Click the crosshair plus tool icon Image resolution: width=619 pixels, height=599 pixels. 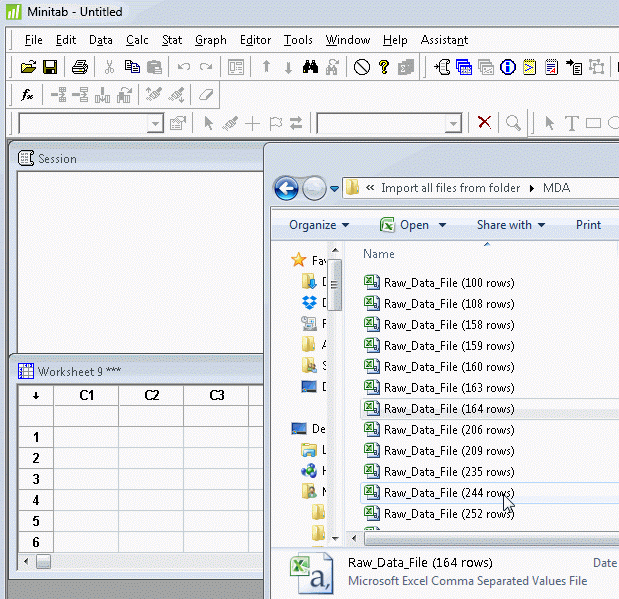(252, 124)
